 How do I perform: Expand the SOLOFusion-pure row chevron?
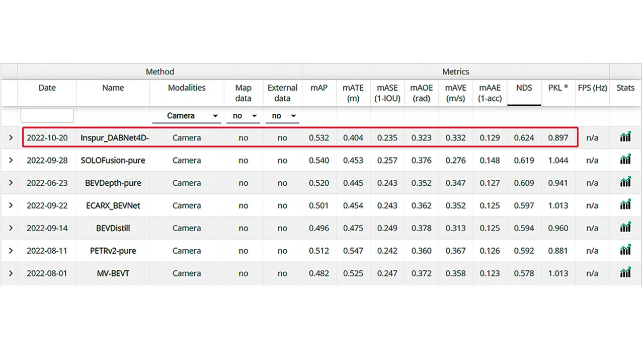[11, 160]
